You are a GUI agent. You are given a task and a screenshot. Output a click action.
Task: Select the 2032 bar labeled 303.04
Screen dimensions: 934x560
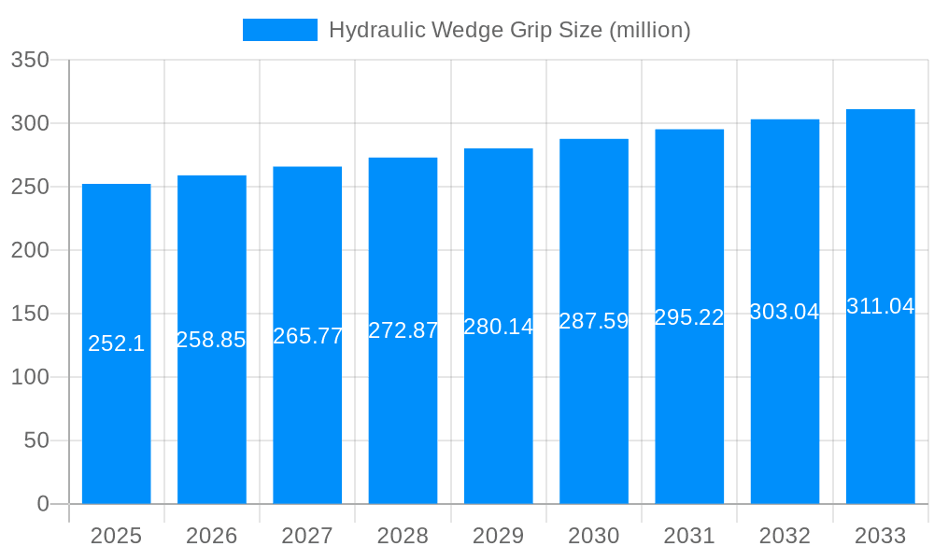786,313
